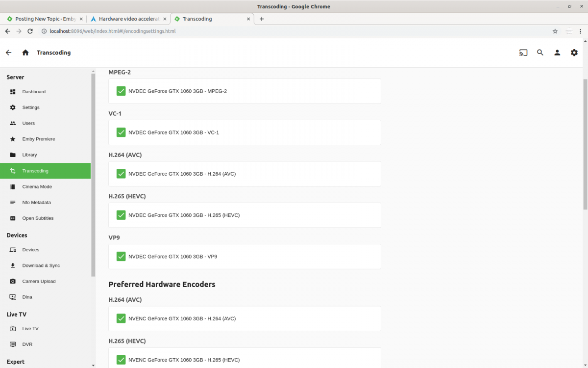Disable the NVDEC VP9 hardware decoder
This screenshot has width=588, height=368.
[x=121, y=256]
